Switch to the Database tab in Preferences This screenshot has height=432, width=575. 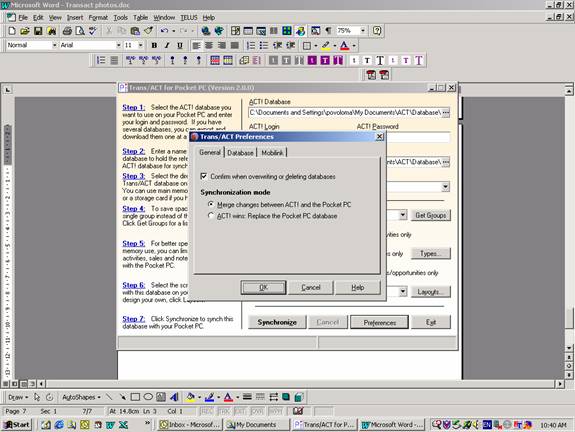pyautogui.click(x=240, y=153)
